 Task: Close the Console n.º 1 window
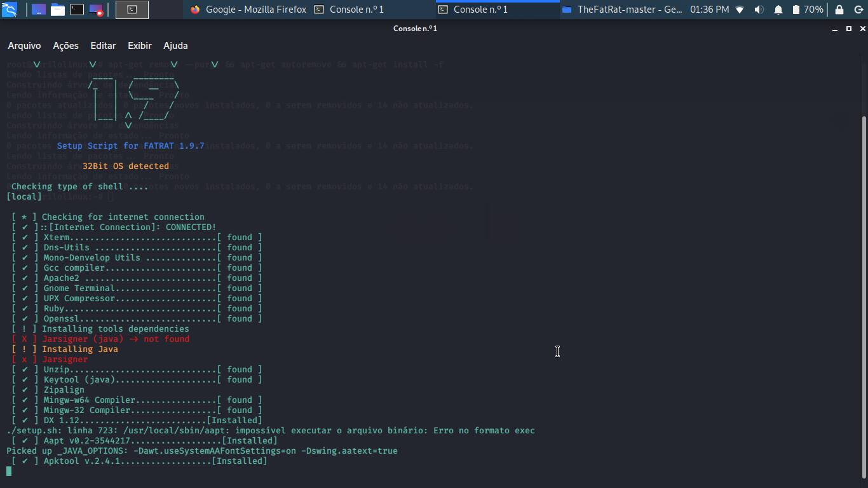pos(862,29)
